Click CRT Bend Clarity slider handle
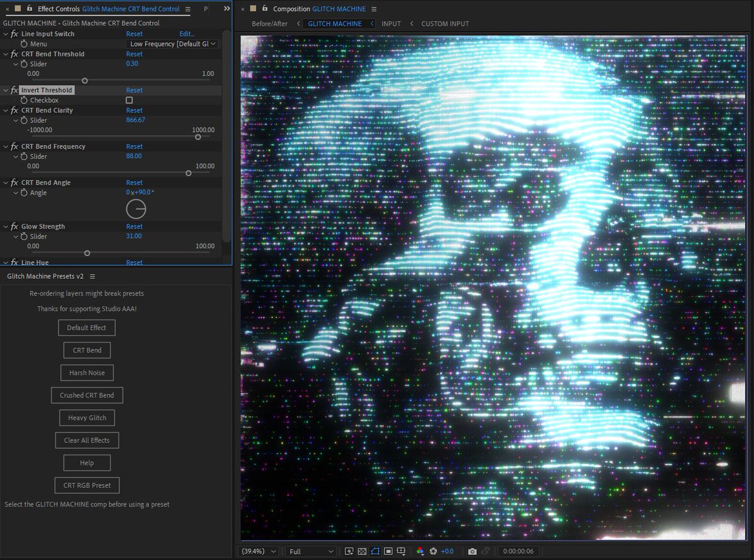This screenshot has height=560, width=754. coord(198,137)
